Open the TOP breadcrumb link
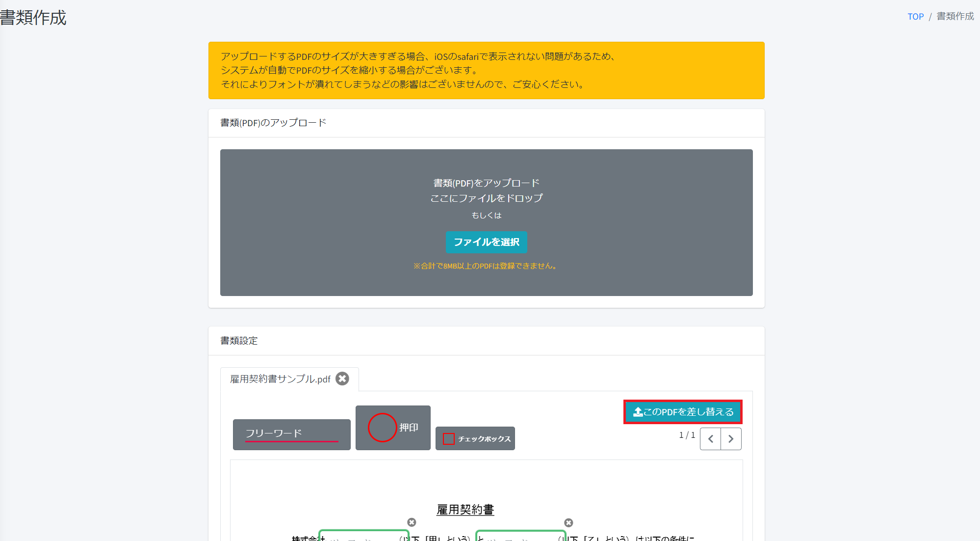The image size is (980, 541). pyautogui.click(x=915, y=17)
